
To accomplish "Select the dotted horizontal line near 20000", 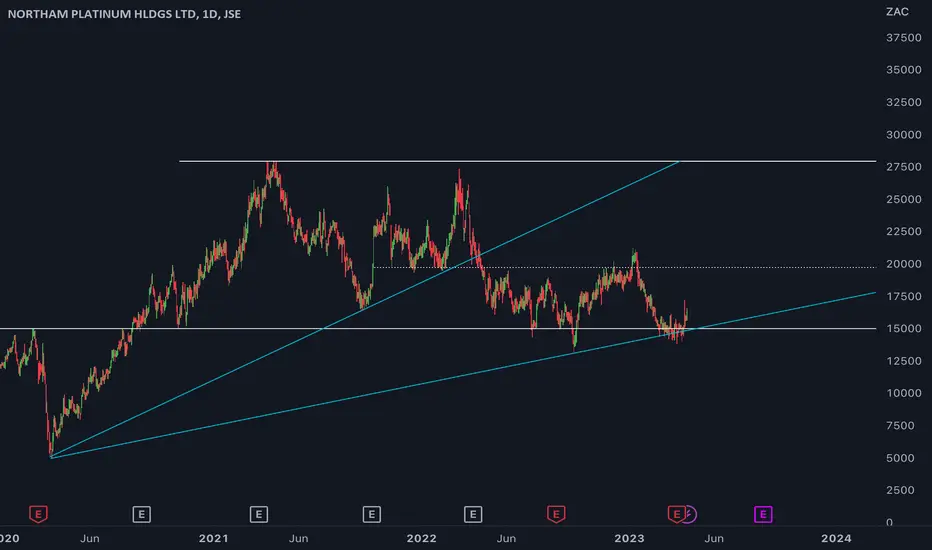I will click(x=624, y=267).
